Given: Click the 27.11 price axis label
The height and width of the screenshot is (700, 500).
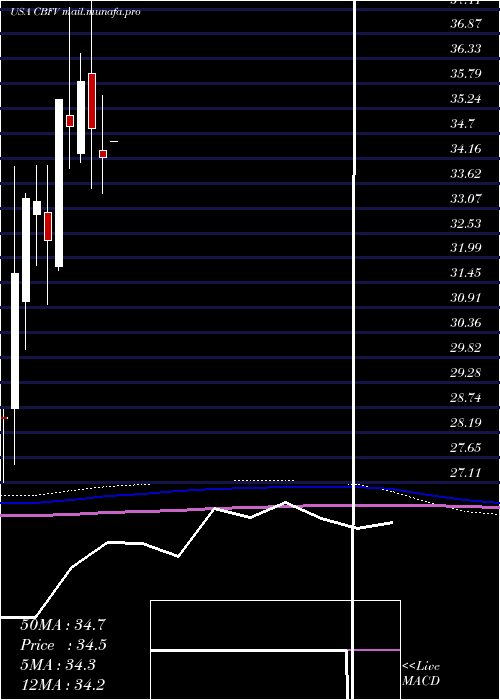Looking at the screenshot, I should pyautogui.click(x=466, y=472).
